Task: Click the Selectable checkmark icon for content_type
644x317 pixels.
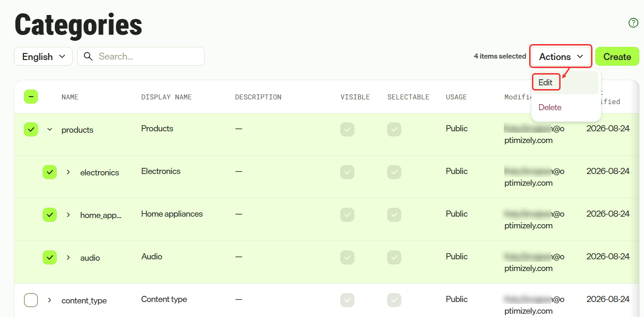Action: point(394,300)
